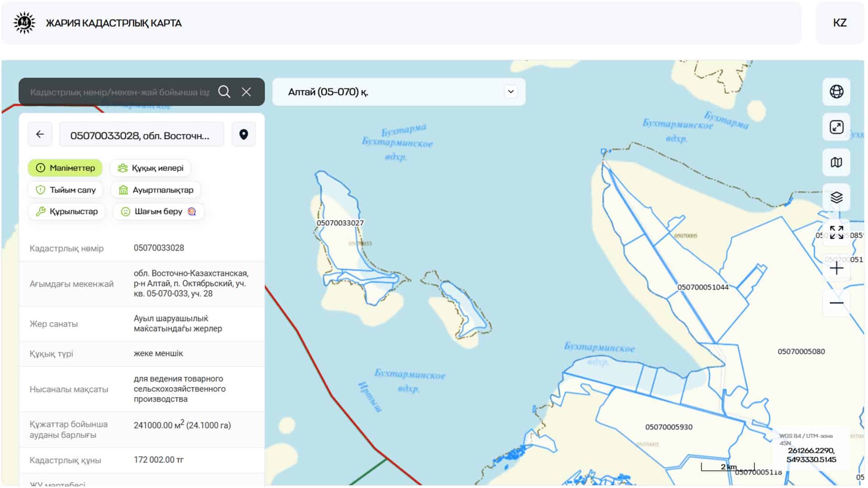Open the Құрылыстар tab
The height and width of the screenshot is (488, 868).
click(x=66, y=211)
